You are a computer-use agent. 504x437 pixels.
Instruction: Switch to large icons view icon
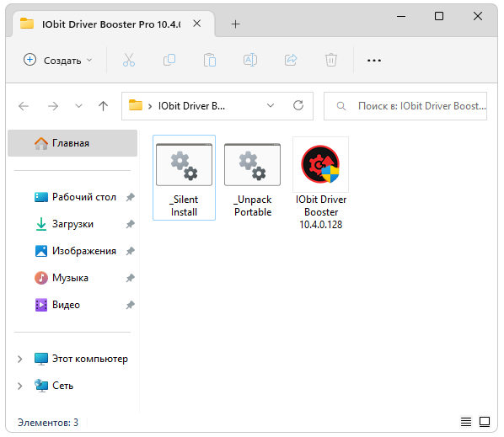coord(485,422)
